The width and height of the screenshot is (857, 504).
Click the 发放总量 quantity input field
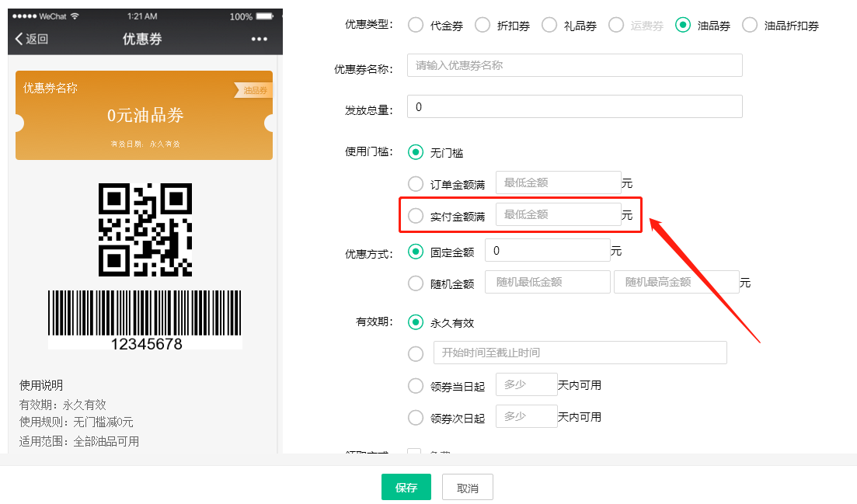[574, 106]
